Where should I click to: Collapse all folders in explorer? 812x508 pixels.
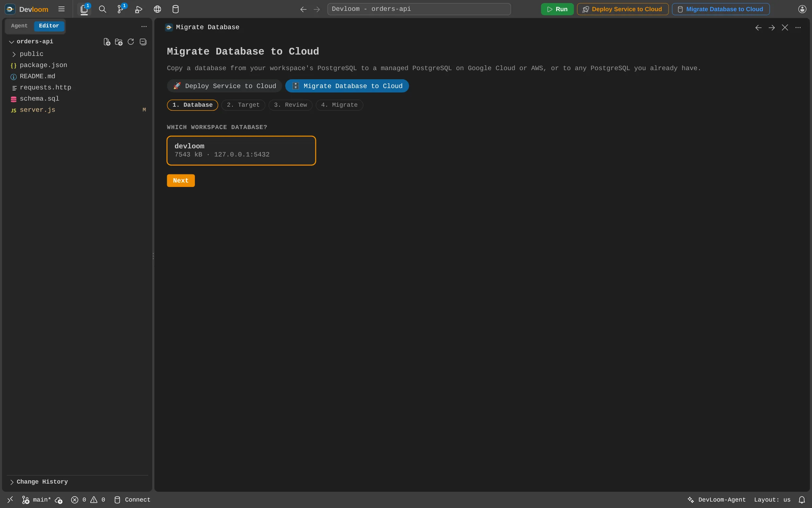pos(143,42)
